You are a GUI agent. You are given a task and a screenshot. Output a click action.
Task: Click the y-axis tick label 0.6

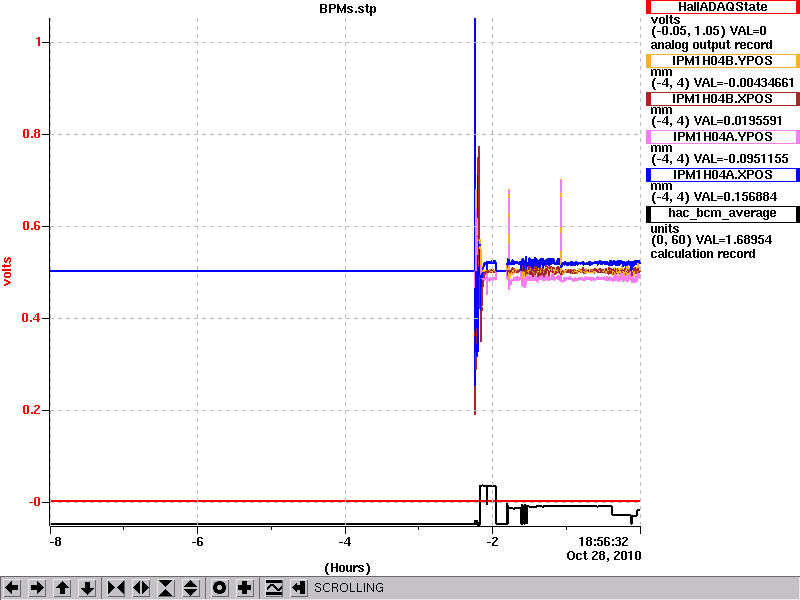click(32, 226)
